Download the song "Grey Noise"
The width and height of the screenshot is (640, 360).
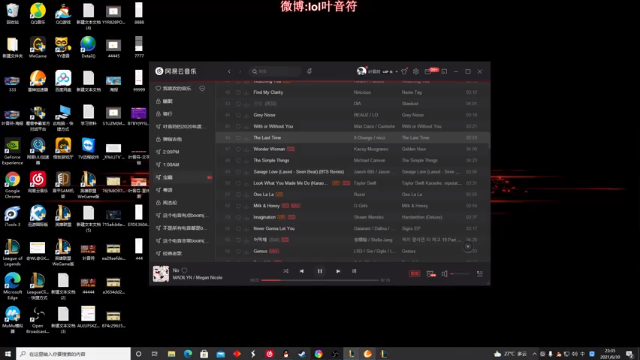(246, 115)
